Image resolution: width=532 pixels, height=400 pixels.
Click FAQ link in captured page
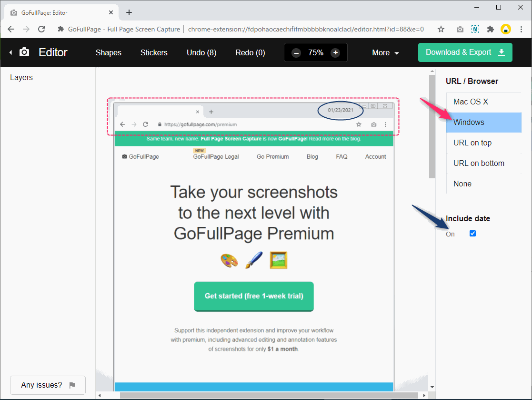pyautogui.click(x=341, y=156)
